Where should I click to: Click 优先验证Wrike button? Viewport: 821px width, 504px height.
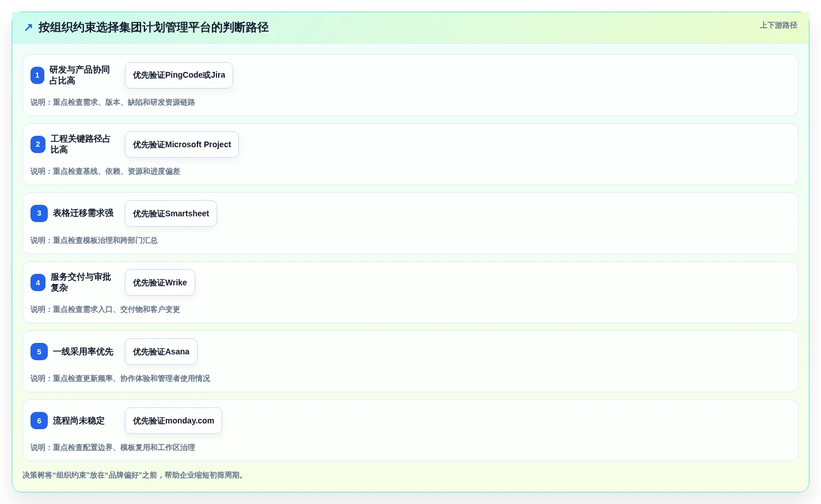click(160, 282)
